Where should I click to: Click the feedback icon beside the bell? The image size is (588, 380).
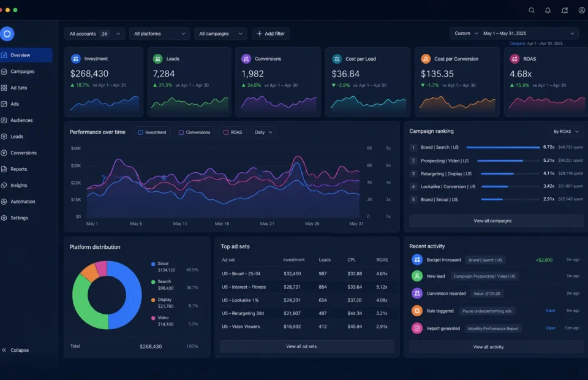coord(564,10)
